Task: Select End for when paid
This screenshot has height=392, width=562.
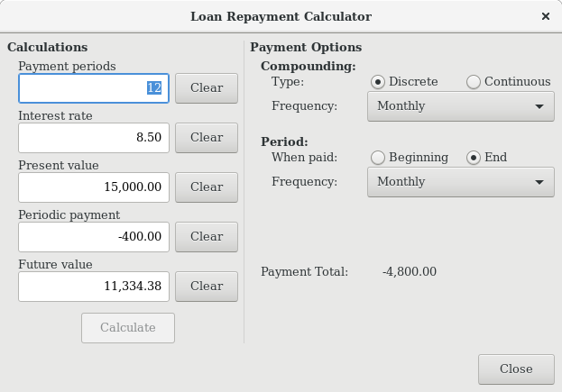Action: tap(474, 158)
